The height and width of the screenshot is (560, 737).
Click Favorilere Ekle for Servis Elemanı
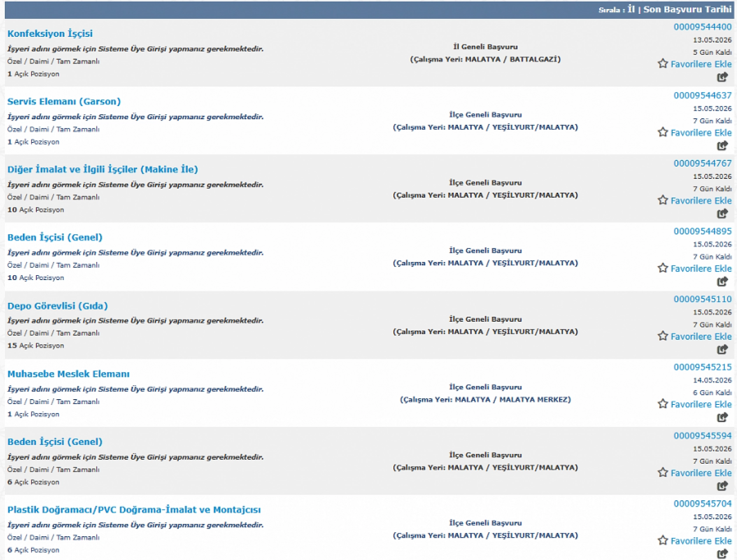701,132
